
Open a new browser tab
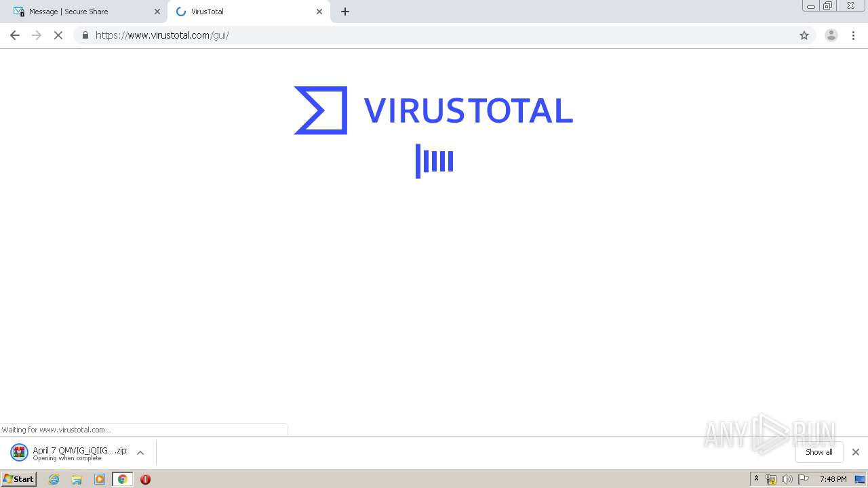pyautogui.click(x=345, y=12)
